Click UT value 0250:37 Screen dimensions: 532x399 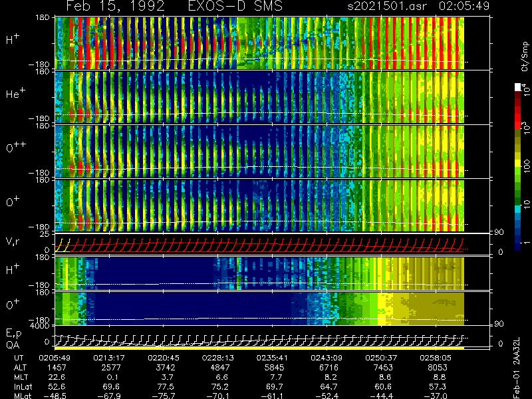click(381, 358)
